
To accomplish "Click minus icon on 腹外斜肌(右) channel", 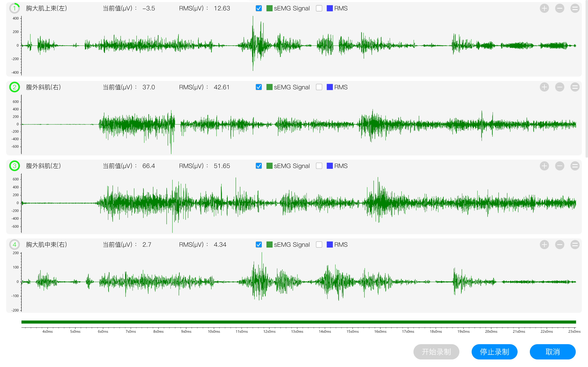I will pyautogui.click(x=560, y=87).
